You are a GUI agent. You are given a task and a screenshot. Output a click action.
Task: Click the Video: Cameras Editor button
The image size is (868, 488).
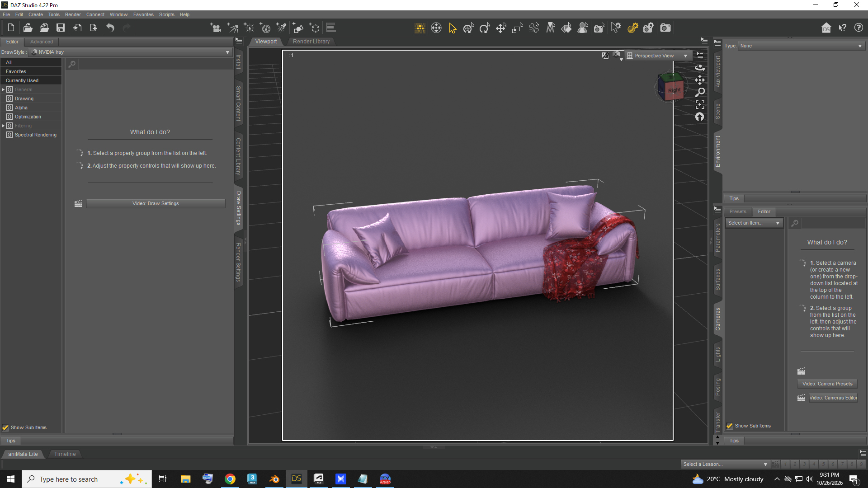point(833,398)
